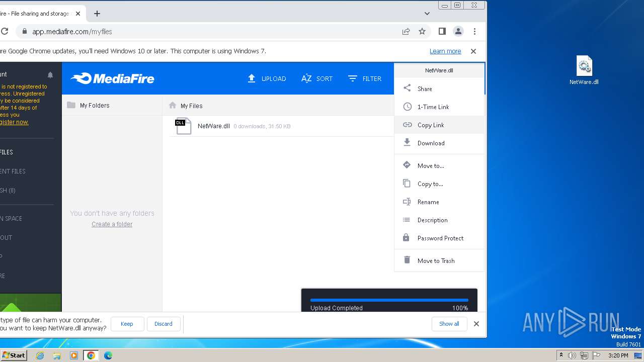Open the FILTER dropdown
This screenshot has height=362, width=644.
coord(365,78)
